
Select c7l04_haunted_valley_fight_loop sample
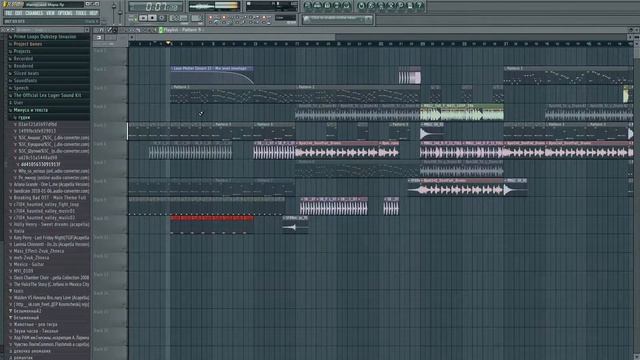tap(46, 204)
